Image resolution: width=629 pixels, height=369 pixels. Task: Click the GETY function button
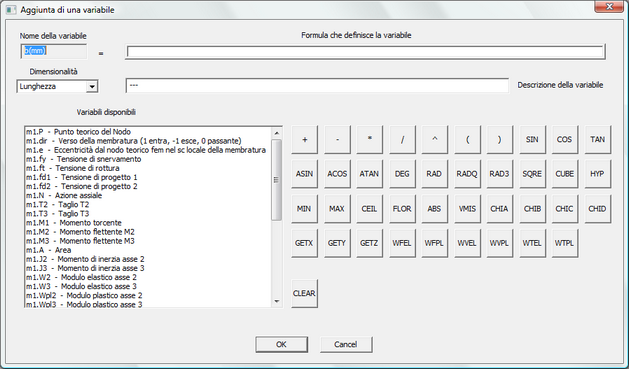click(337, 243)
